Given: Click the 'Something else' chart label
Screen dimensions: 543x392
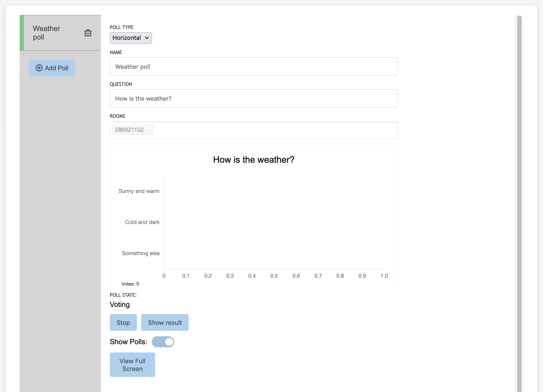Looking at the screenshot, I should coord(141,253).
